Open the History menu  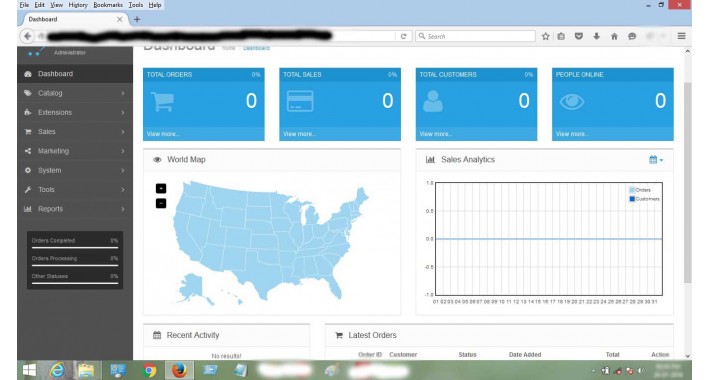tap(78, 5)
